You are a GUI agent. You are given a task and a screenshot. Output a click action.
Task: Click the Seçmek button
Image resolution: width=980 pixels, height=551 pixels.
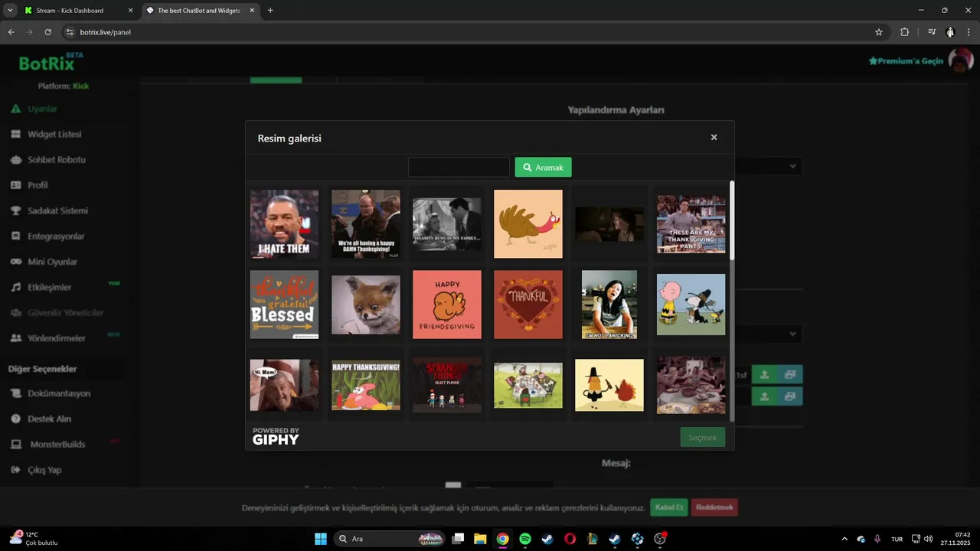click(702, 437)
